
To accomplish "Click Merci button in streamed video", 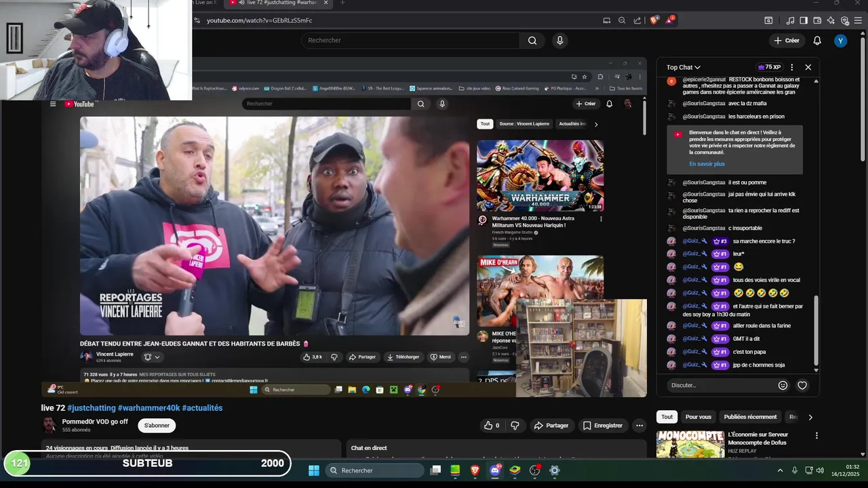I will (x=441, y=357).
